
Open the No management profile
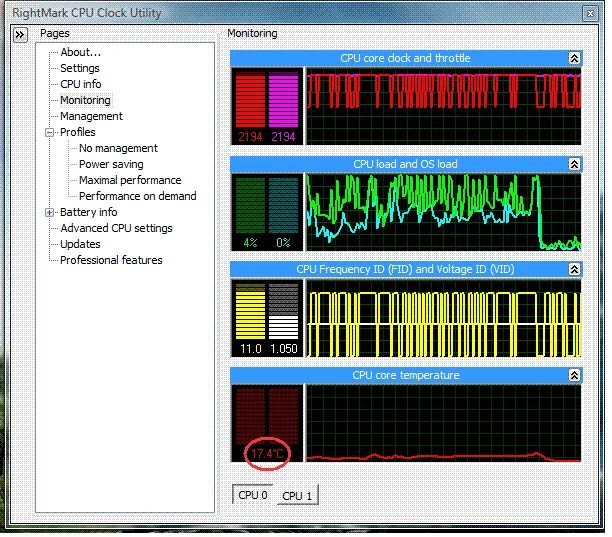coord(118,148)
